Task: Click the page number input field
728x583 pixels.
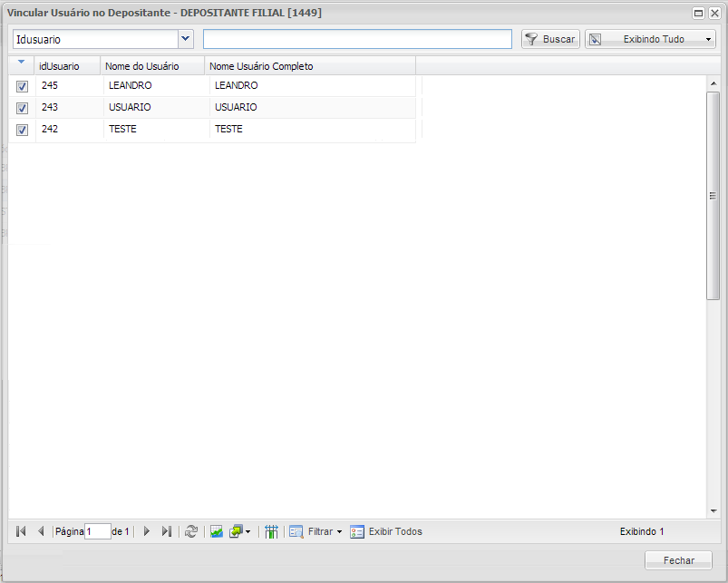Action: coord(98,531)
